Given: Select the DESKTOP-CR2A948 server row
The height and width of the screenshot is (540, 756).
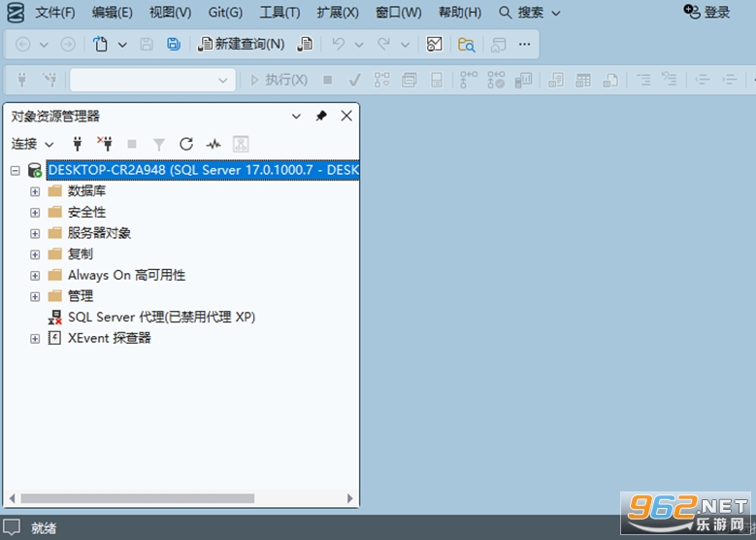Looking at the screenshot, I should pyautogui.click(x=203, y=170).
